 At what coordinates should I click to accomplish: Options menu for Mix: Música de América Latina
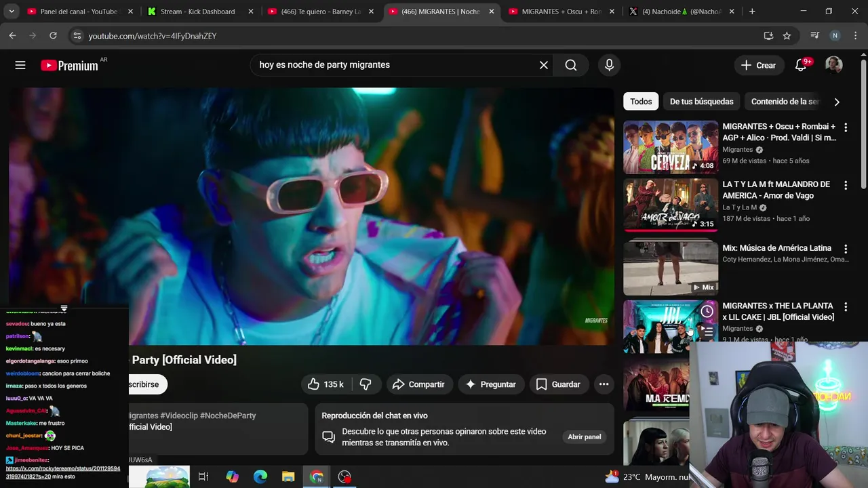click(846, 249)
